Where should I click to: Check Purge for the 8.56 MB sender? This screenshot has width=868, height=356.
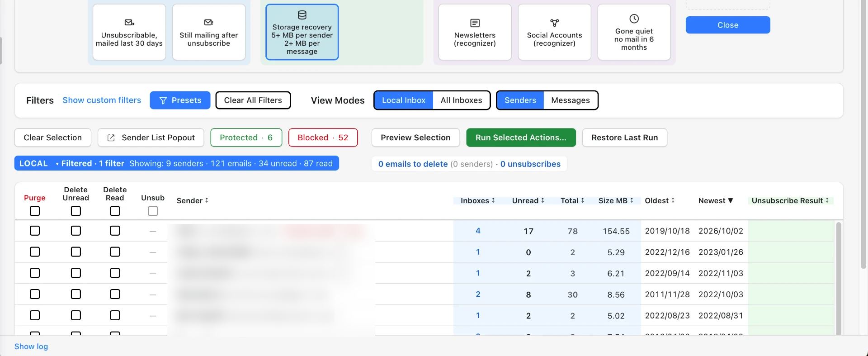tap(35, 294)
